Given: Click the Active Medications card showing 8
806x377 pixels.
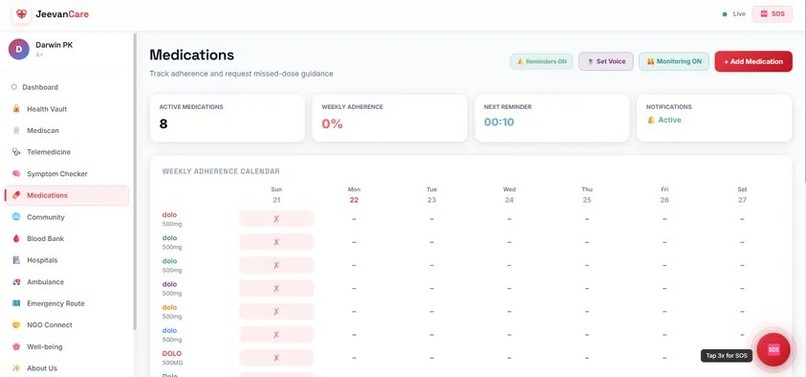Looking at the screenshot, I should click(227, 118).
